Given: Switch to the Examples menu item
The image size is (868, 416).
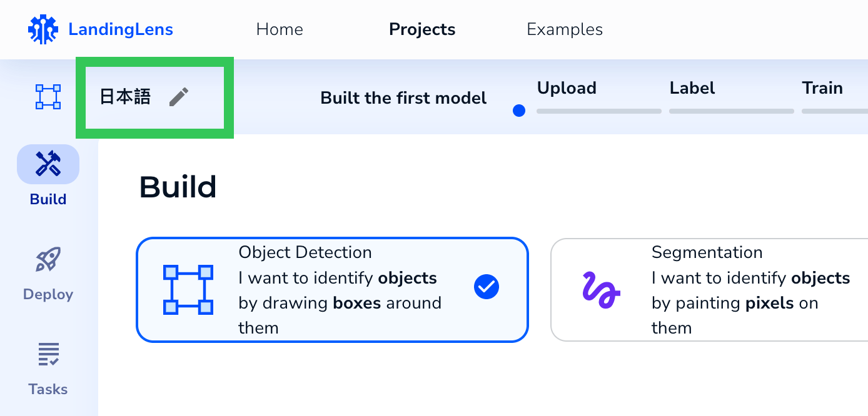Looking at the screenshot, I should click(x=564, y=29).
